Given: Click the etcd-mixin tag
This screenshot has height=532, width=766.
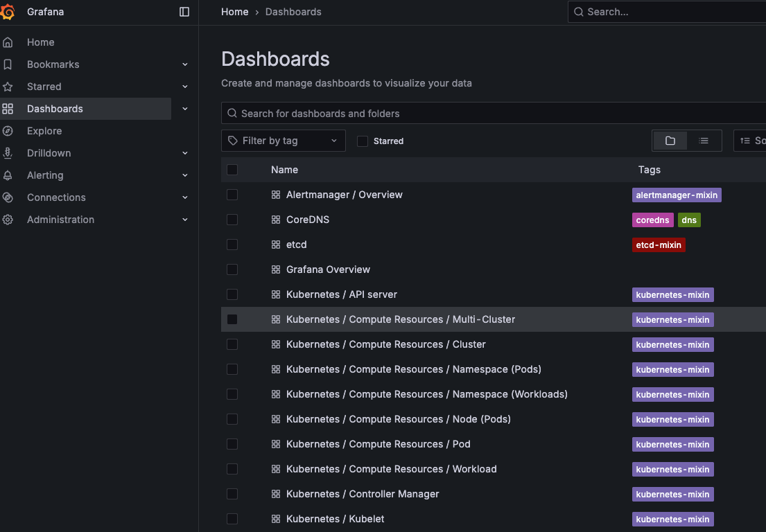Looking at the screenshot, I should (x=659, y=245).
